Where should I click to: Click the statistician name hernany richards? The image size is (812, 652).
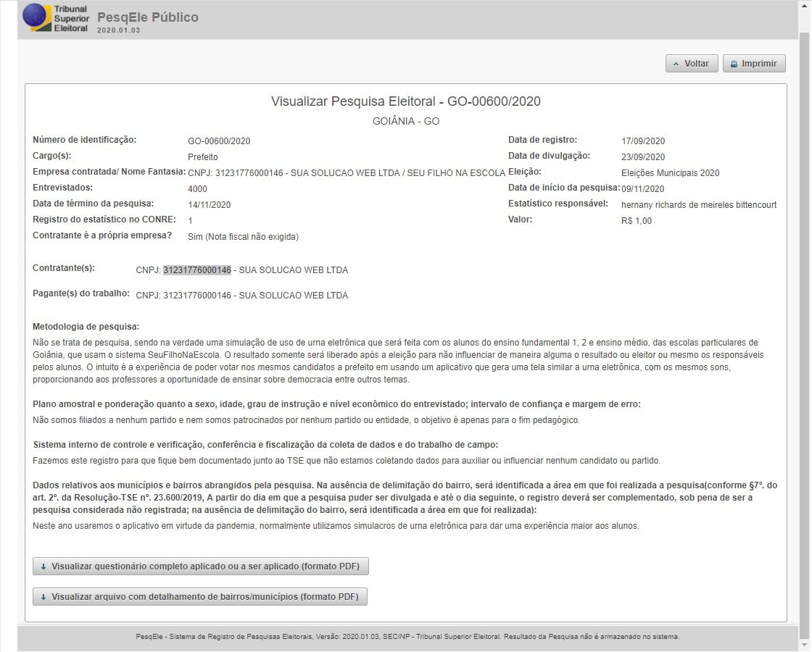point(698,205)
